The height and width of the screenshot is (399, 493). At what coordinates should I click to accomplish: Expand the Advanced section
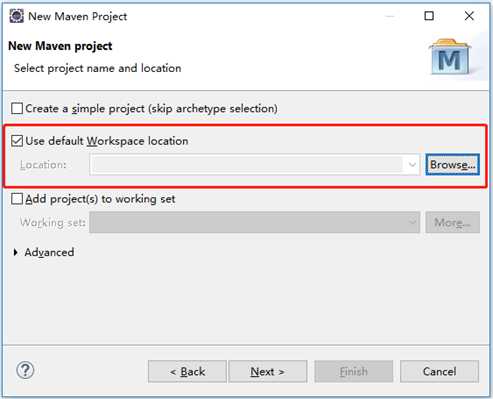[15, 252]
